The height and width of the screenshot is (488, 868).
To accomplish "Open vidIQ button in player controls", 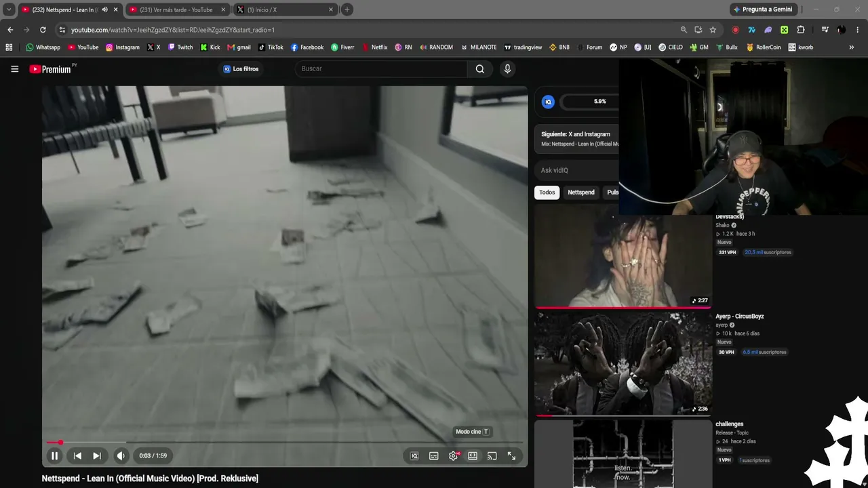I will (x=414, y=456).
